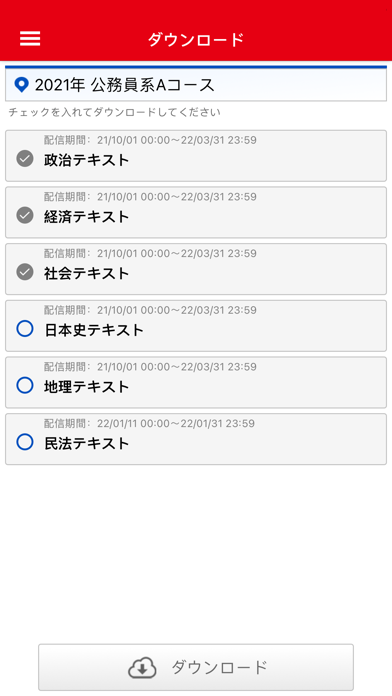
Task: Open the 2021年 公務員系Aコース course selector
Action: coord(196,84)
